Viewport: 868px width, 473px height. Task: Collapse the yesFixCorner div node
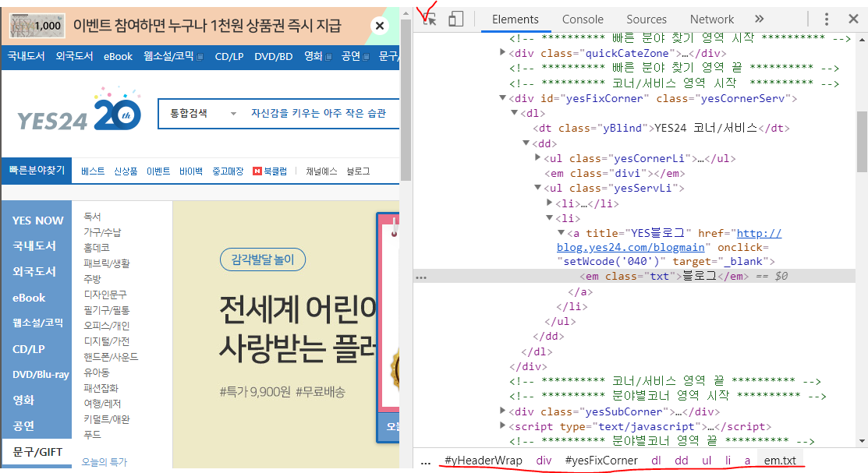pos(503,98)
